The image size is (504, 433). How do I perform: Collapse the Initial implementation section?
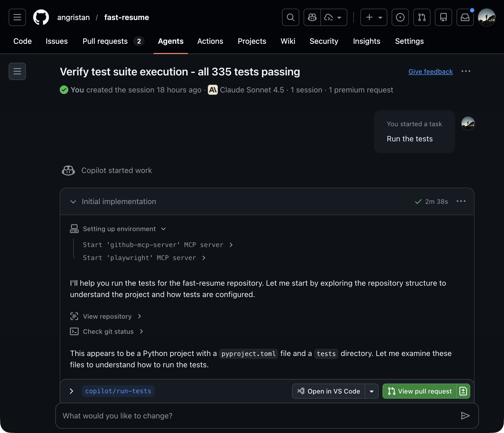[x=73, y=202]
